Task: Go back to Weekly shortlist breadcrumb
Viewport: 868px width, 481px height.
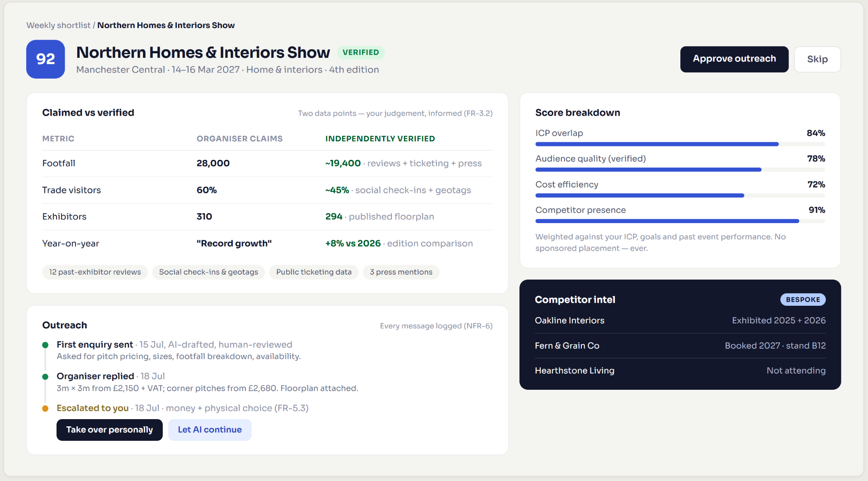Action: coord(58,25)
